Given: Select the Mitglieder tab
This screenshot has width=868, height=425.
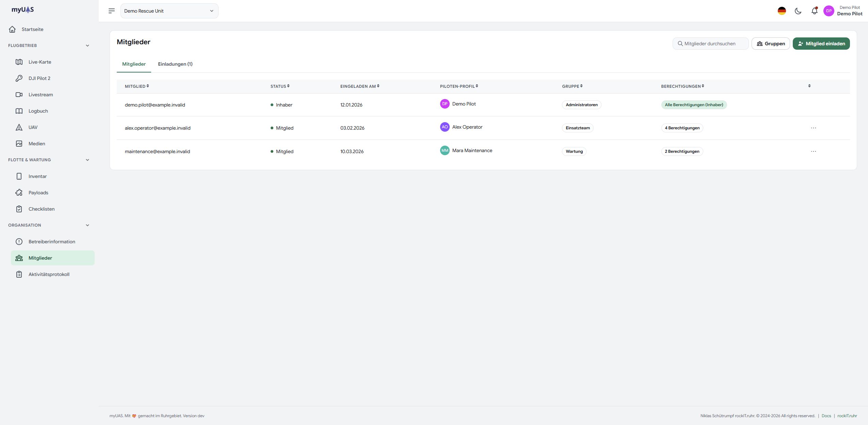Looking at the screenshot, I should (x=134, y=64).
